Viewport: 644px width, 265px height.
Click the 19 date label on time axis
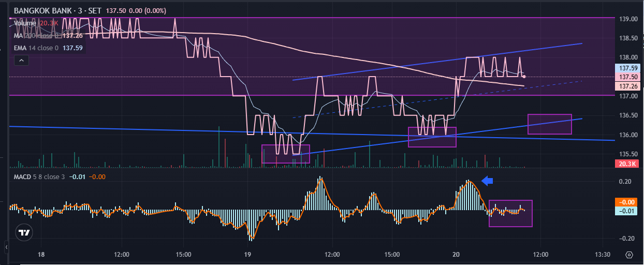(247, 255)
